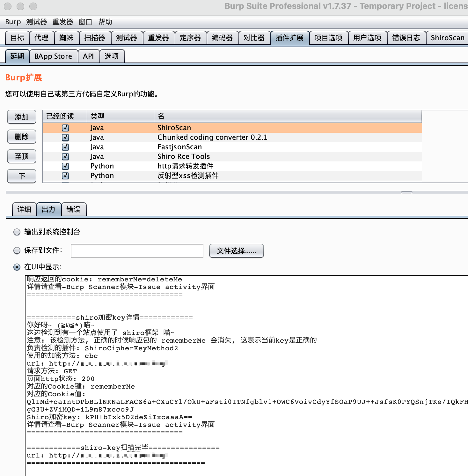Switch to the 代理 tab
The width and height of the screenshot is (468, 476).
tap(42, 38)
